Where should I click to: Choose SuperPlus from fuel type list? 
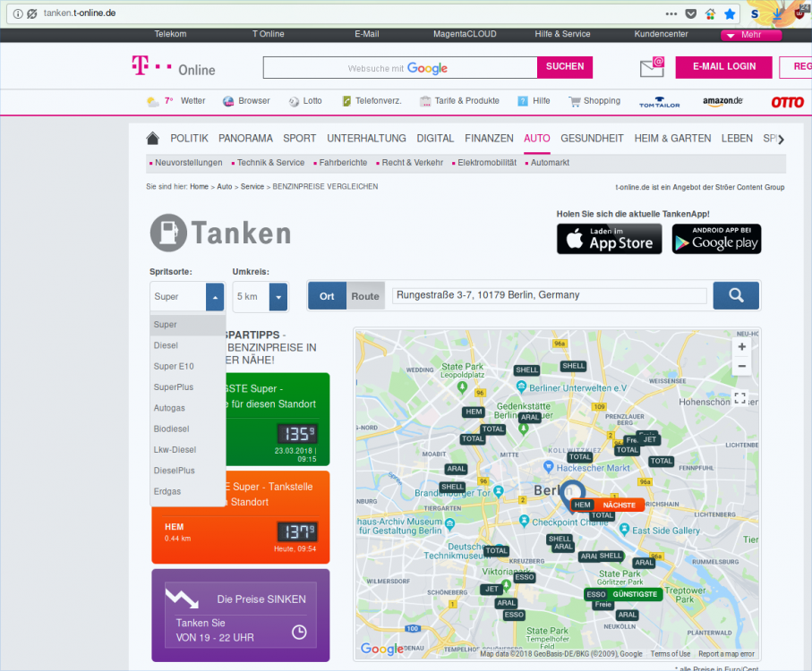[187, 387]
